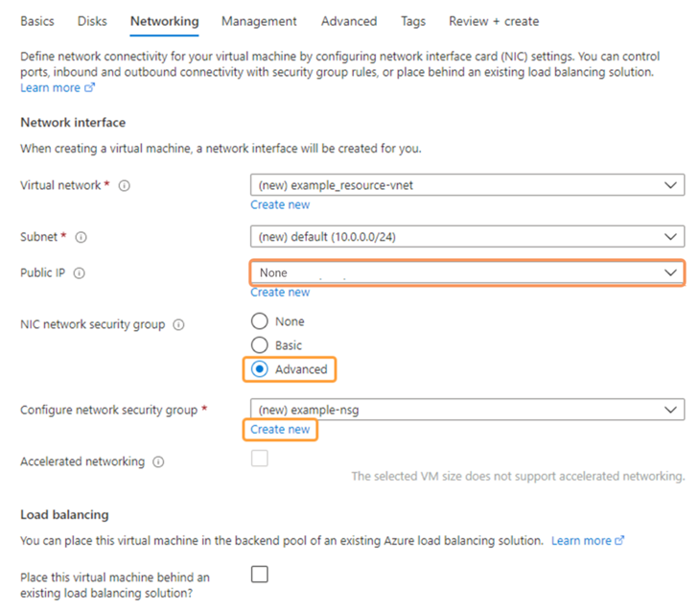Click Create new under Virtual network
Viewport: 700px width, 613px height.
[280, 204]
